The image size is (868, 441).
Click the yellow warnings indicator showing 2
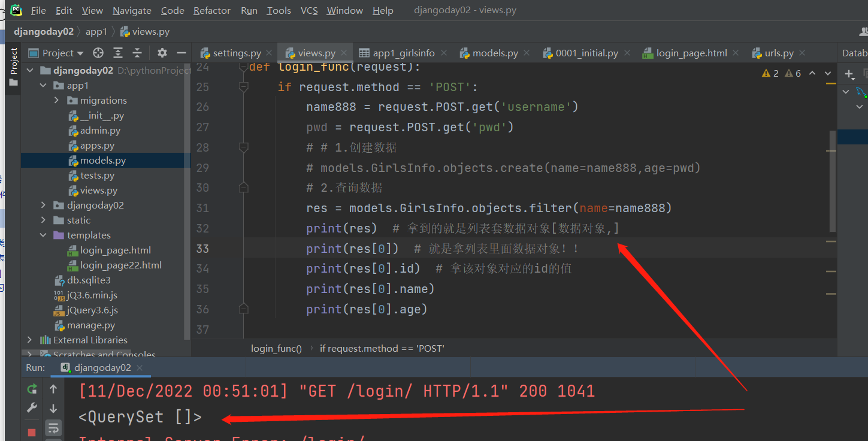(x=770, y=73)
